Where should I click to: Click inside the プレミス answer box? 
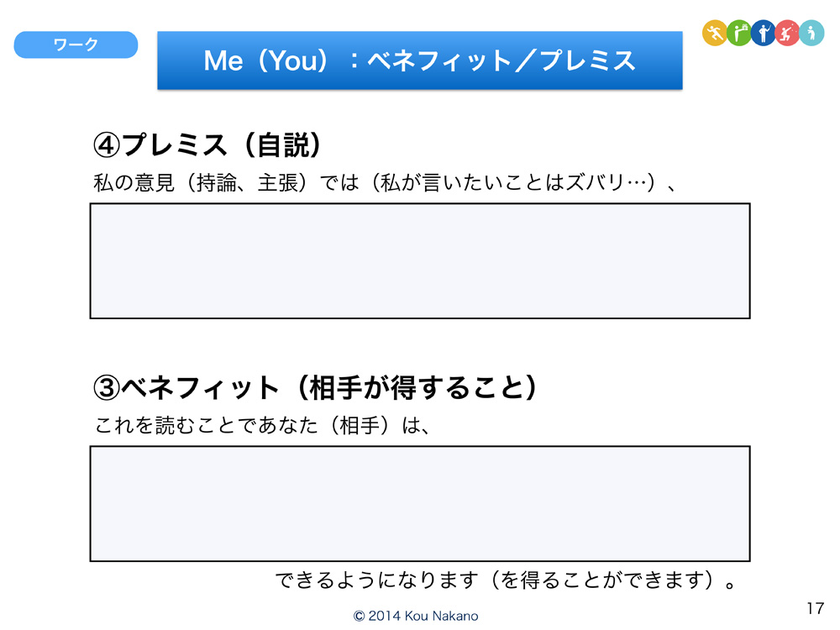(419, 261)
